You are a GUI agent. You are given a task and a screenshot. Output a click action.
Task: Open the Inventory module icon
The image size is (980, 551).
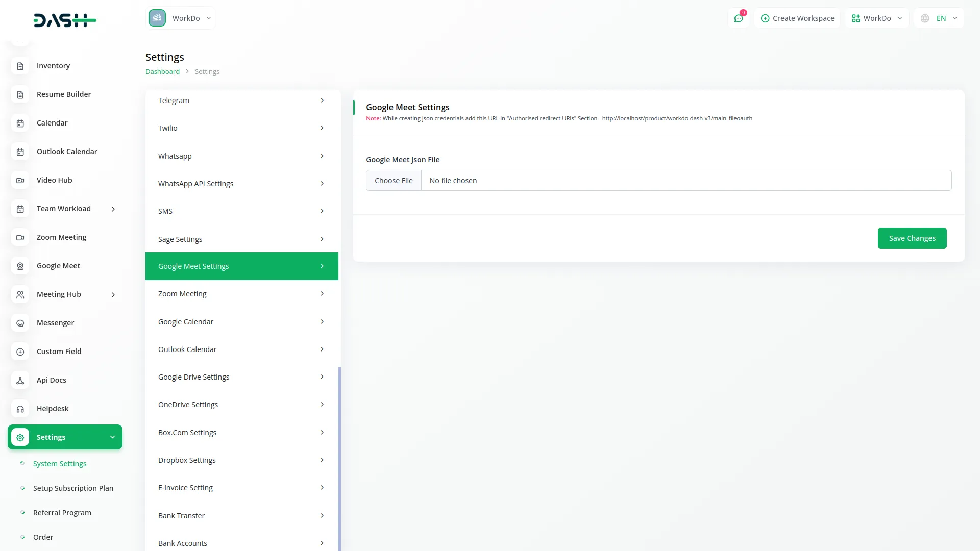(x=20, y=66)
